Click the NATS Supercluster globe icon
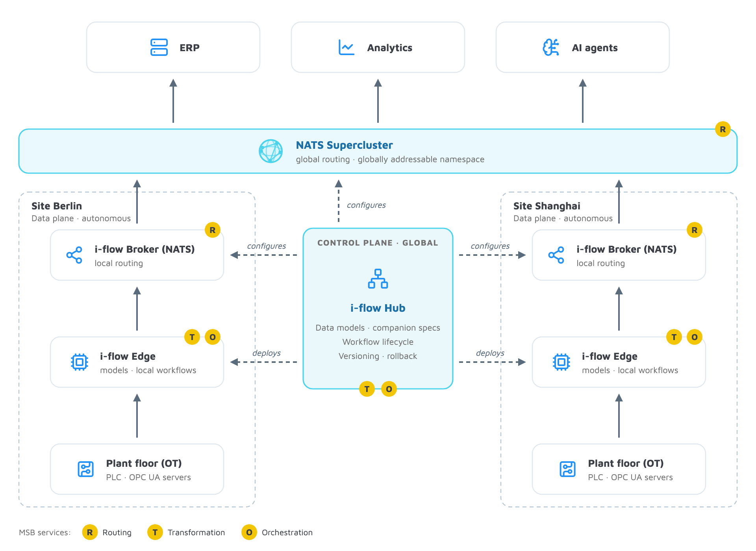Viewport: 756px width, 551px height. click(x=271, y=151)
